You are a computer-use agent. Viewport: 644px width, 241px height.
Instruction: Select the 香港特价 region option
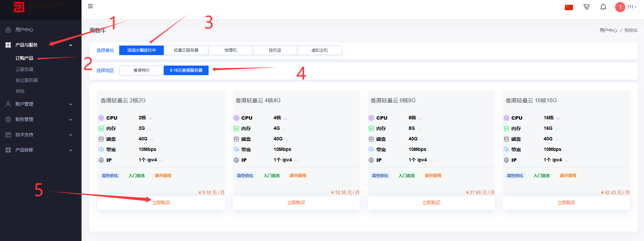coord(142,70)
